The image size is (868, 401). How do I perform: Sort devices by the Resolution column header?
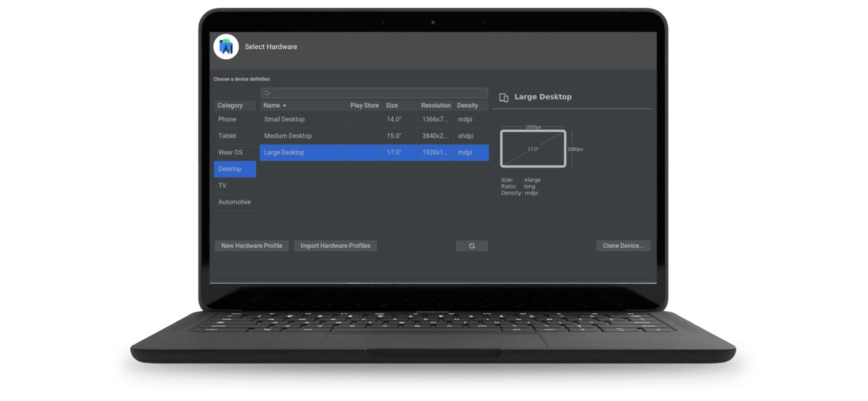[x=436, y=106]
